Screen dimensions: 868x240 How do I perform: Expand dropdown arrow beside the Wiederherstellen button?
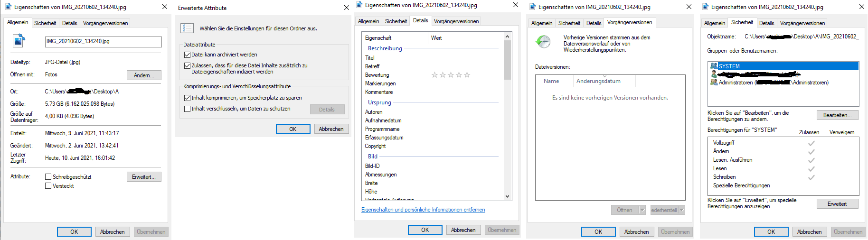(682, 210)
